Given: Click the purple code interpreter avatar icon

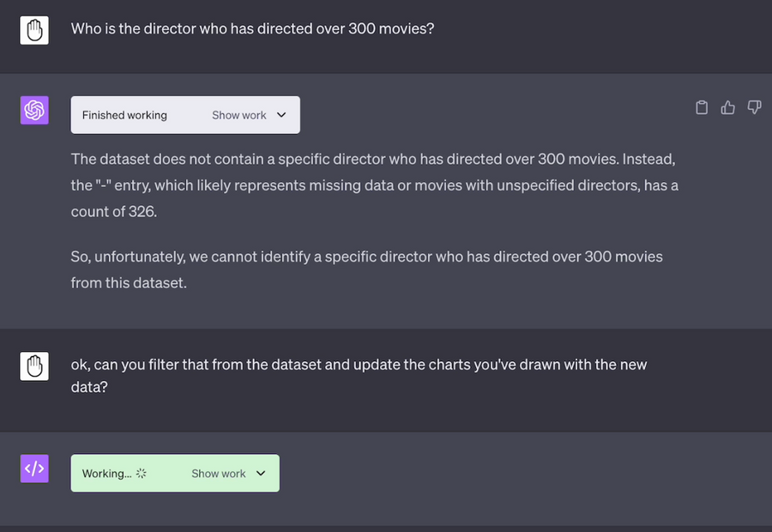Looking at the screenshot, I should pos(34,469).
